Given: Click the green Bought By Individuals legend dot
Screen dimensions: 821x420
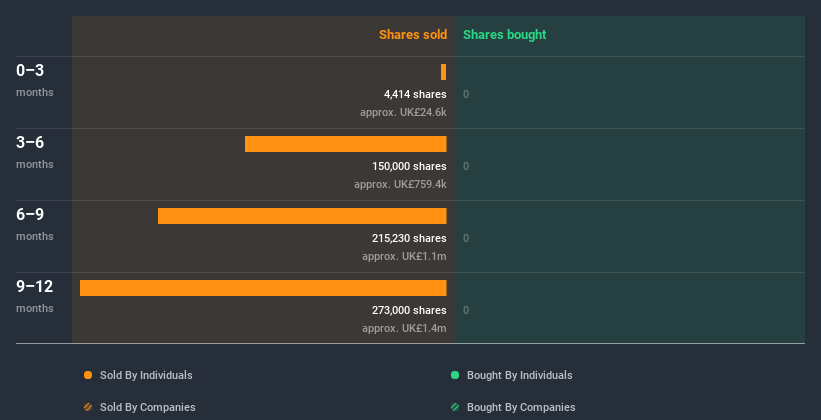Looking at the screenshot, I should pyautogui.click(x=455, y=375).
